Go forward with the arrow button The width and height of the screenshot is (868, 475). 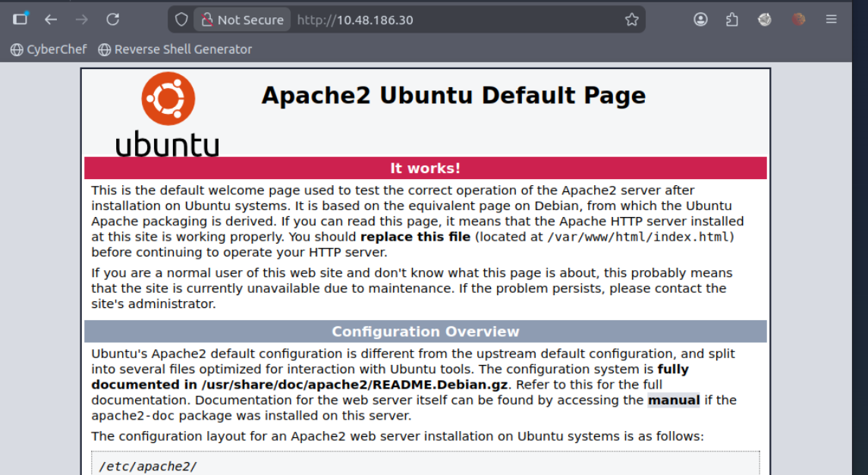[82, 20]
